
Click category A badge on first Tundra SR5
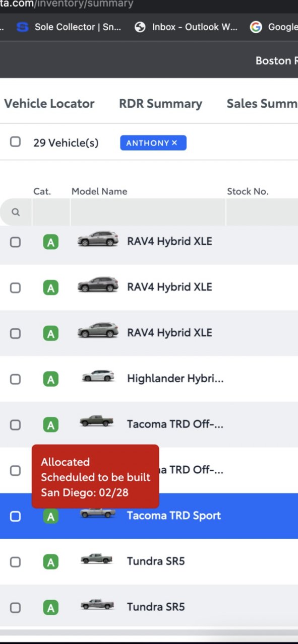(x=50, y=562)
